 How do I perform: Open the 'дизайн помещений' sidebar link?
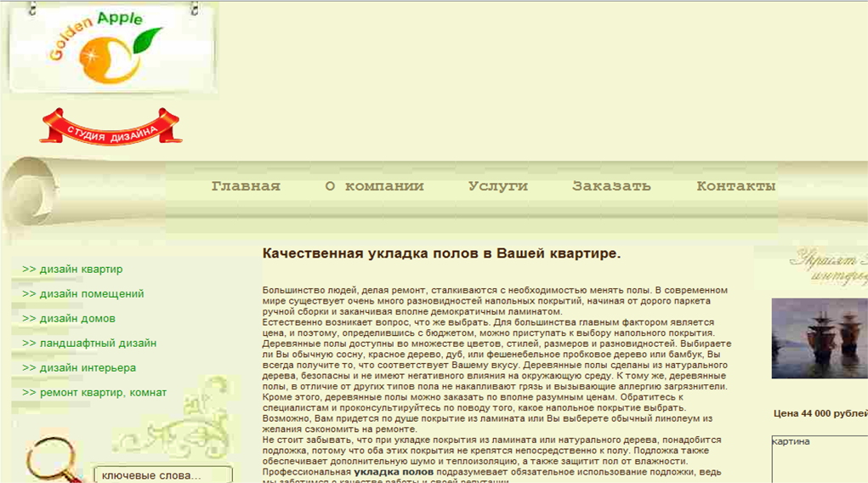point(83,294)
